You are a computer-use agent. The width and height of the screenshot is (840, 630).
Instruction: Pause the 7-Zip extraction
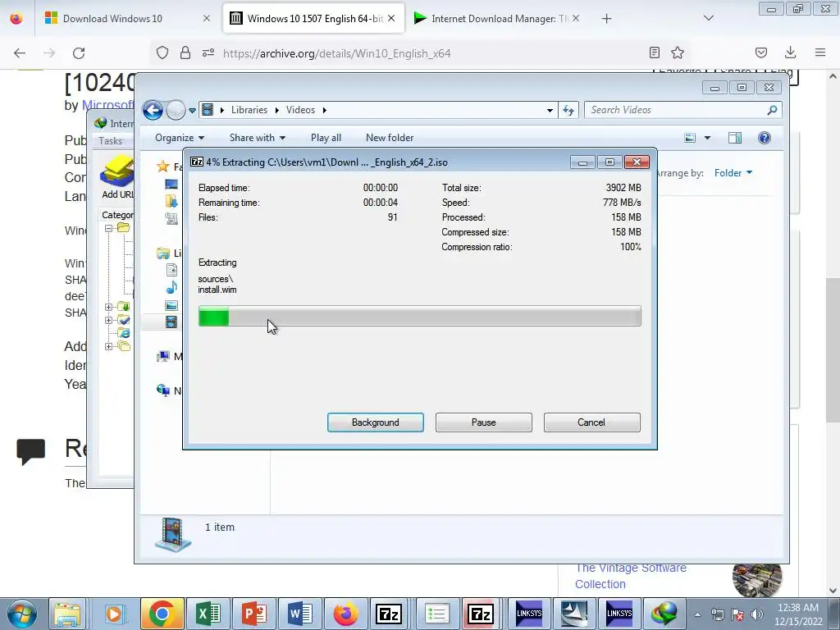pyautogui.click(x=483, y=422)
